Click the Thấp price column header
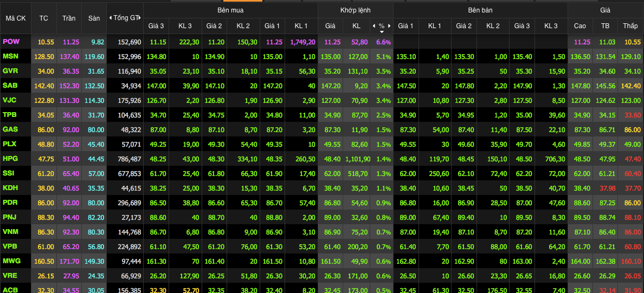 [x=630, y=26]
